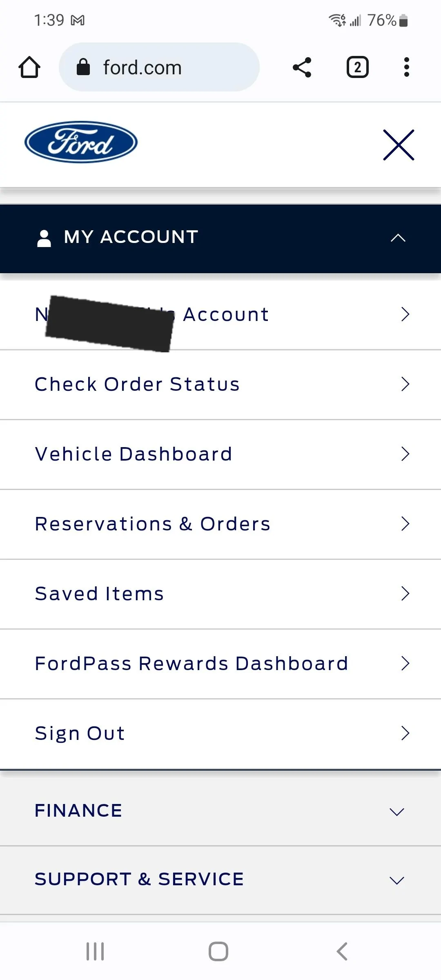Tap the Android recent apps button
The image size is (441, 980).
point(95,951)
